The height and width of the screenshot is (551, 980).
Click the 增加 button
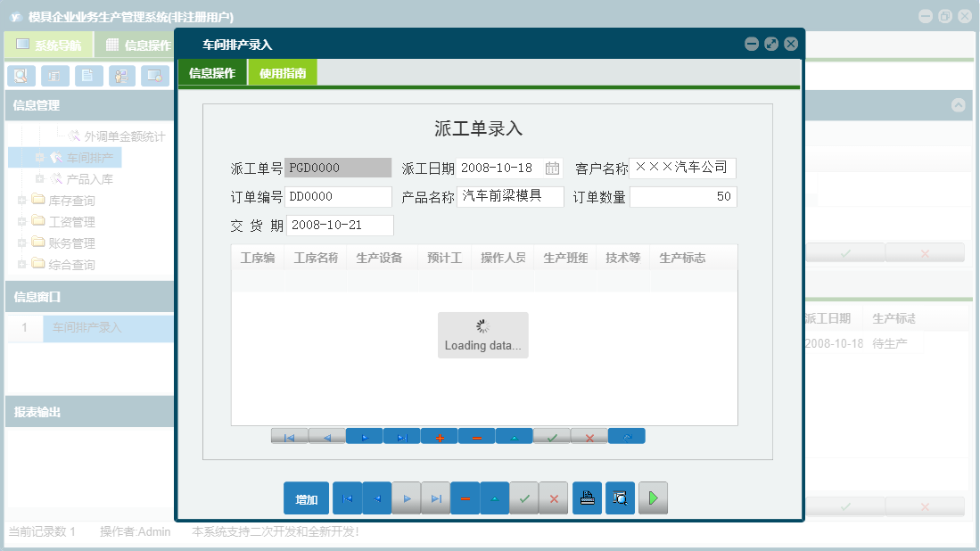[306, 498]
